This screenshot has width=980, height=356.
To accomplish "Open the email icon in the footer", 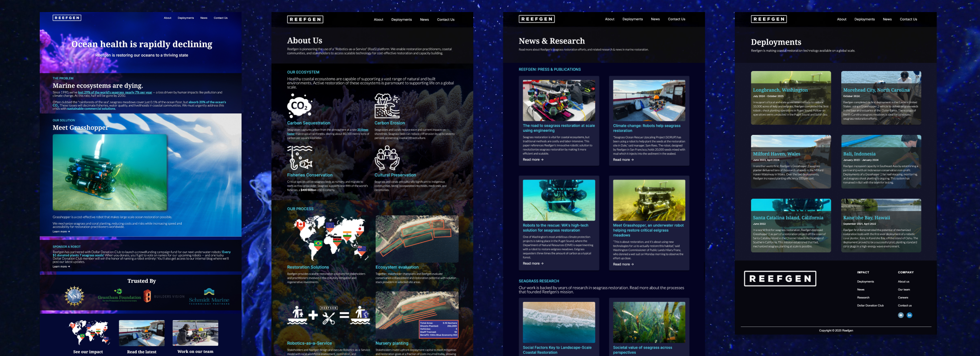I will pyautogui.click(x=901, y=315).
